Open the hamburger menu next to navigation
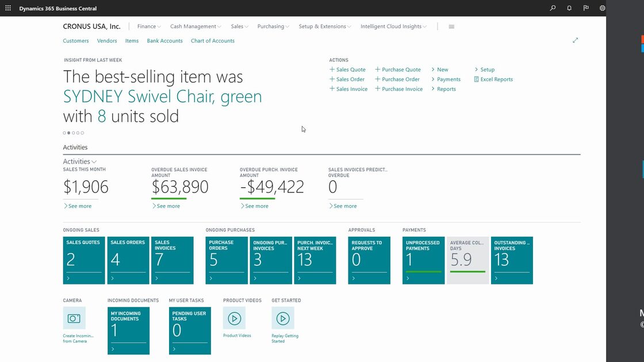The image size is (644, 362). click(x=451, y=26)
